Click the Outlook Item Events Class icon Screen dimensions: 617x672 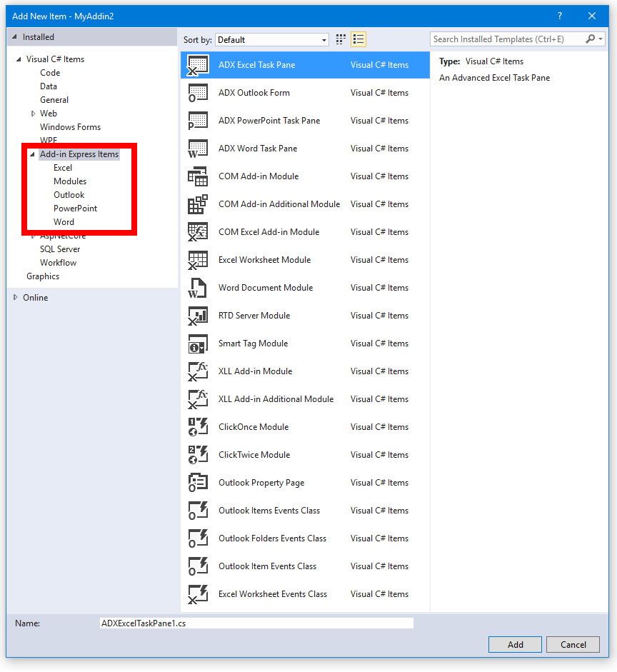[198, 566]
